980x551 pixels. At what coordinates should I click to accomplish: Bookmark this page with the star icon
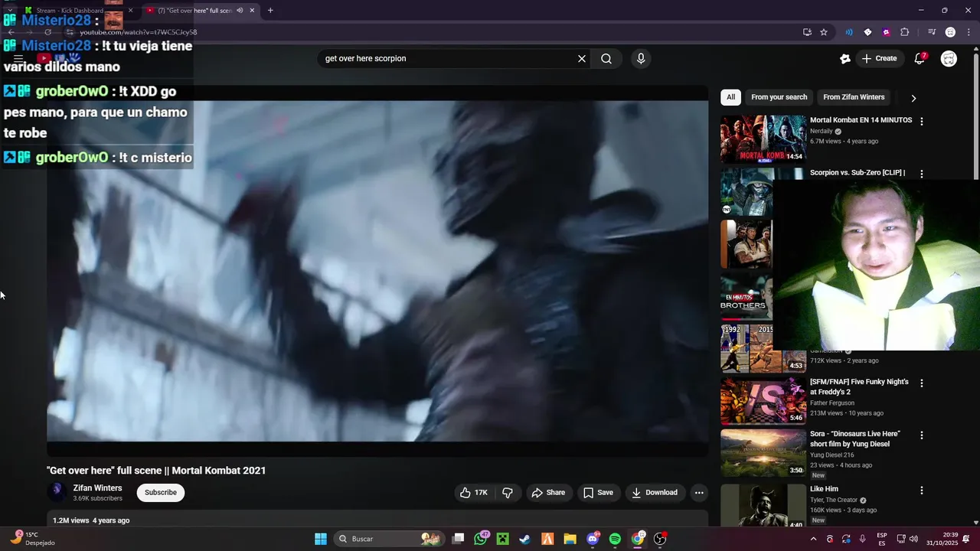824,32
